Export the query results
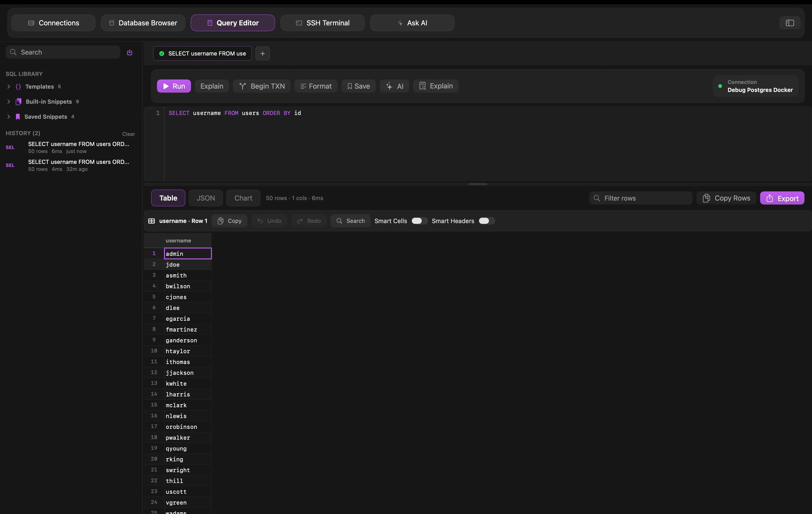 pyautogui.click(x=782, y=198)
